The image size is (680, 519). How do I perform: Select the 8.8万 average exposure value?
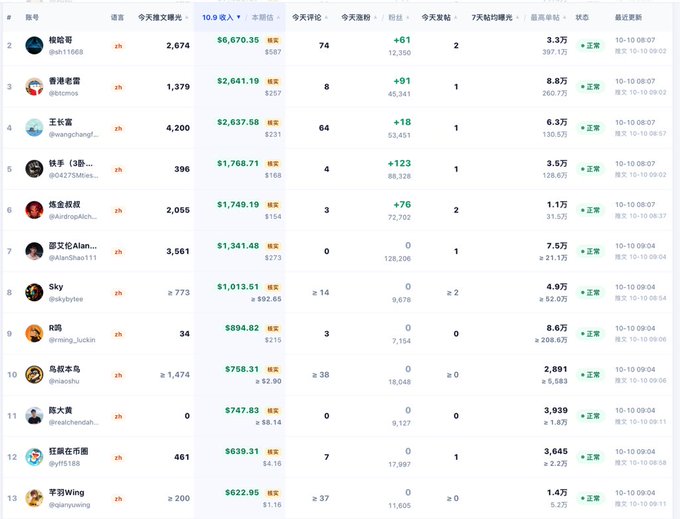[557, 81]
